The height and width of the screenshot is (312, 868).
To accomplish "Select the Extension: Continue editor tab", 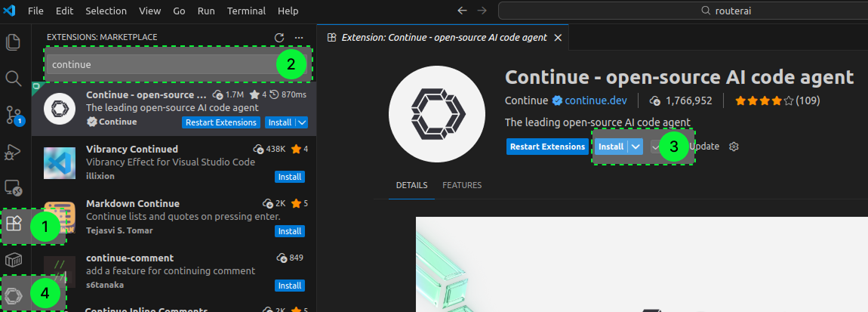I will (x=443, y=37).
